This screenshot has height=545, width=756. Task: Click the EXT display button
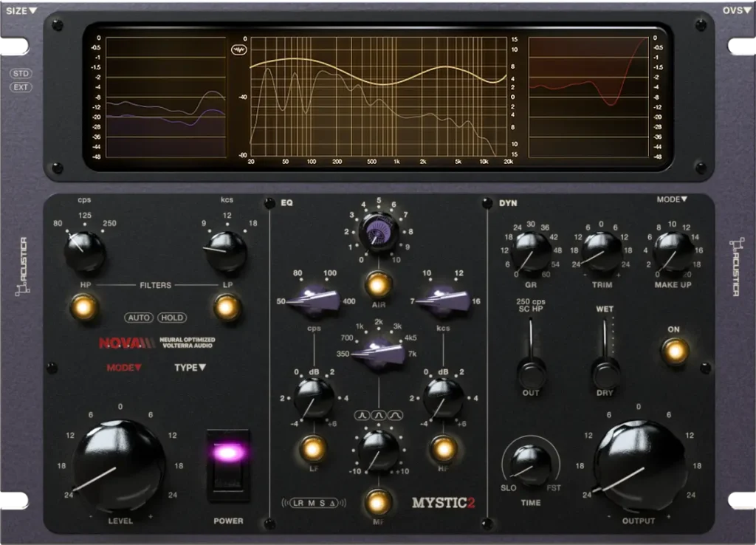click(21, 87)
